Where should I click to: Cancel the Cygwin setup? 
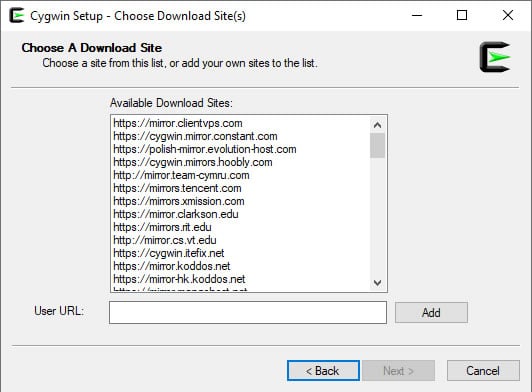tap(483, 371)
